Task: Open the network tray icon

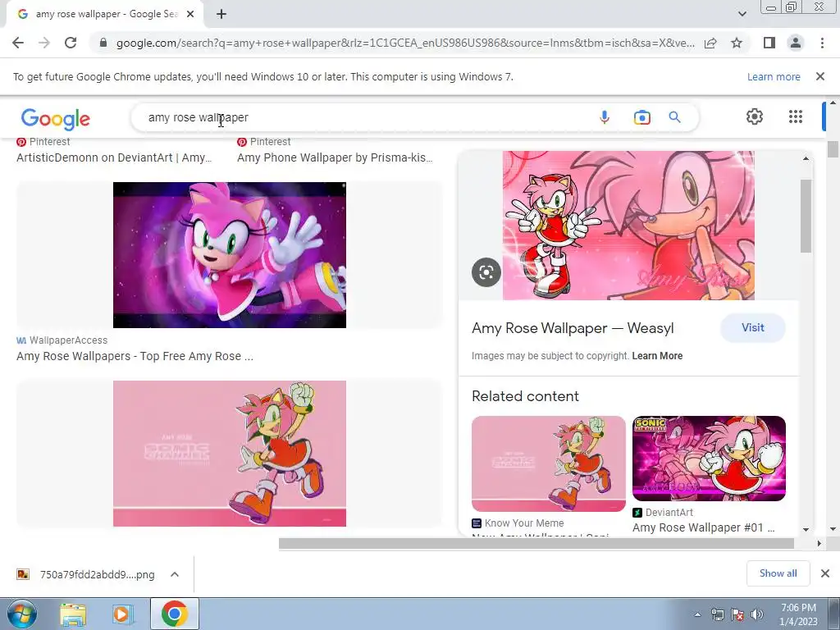Action: (x=717, y=614)
